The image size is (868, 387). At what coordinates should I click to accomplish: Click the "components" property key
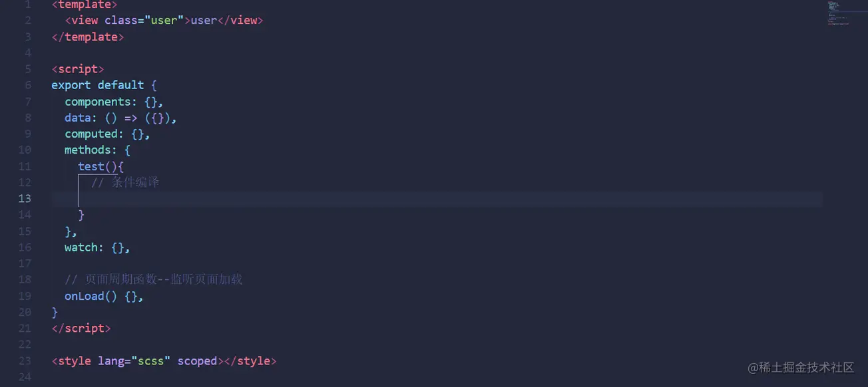click(97, 102)
